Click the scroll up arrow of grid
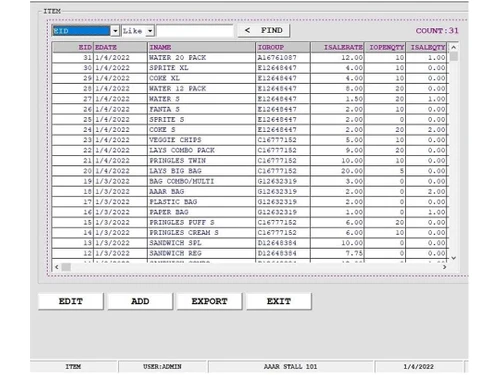500x375 pixels. [x=453, y=47]
